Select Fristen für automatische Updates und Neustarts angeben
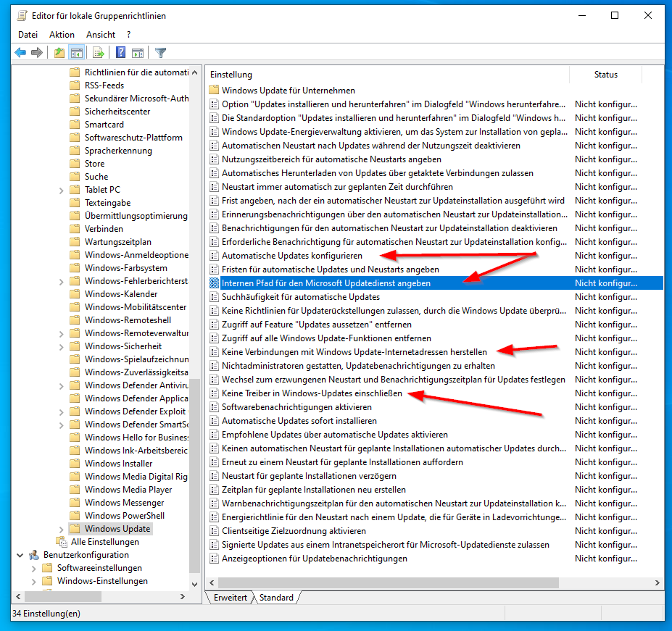Image resolution: width=672 pixels, height=631 pixels. tap(331, 269)
